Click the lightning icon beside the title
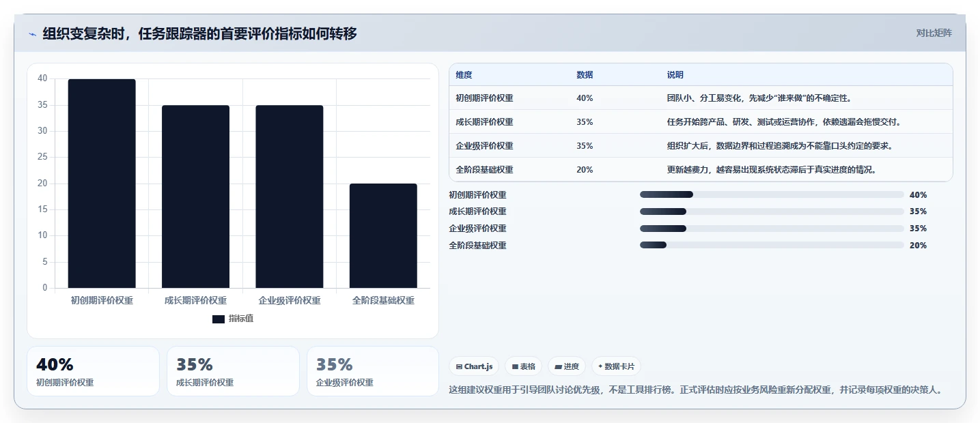 tap(33, 33)
